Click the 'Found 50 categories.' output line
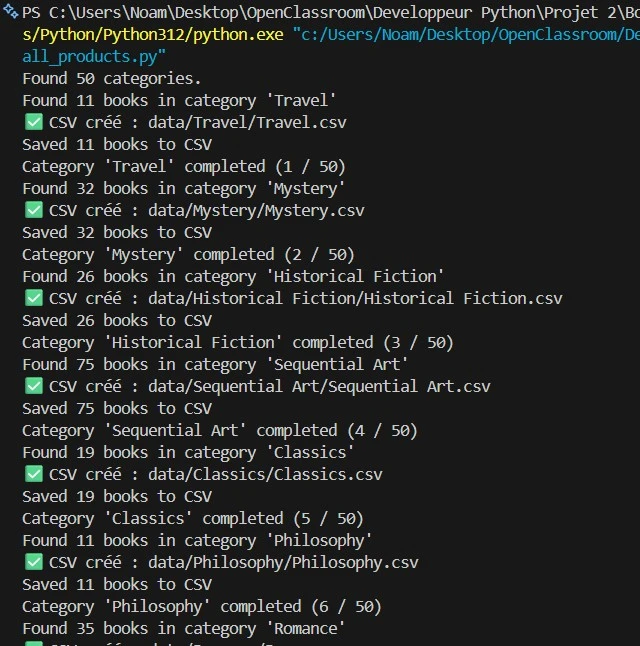This screenshot has width=640, height=646. [x=111, y=78]
